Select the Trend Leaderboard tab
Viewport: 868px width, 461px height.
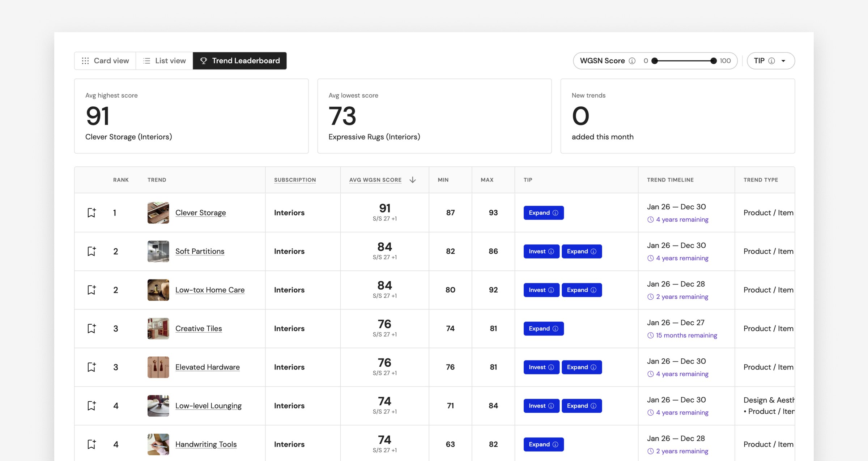pyautogui.click(x=240, y=61)
